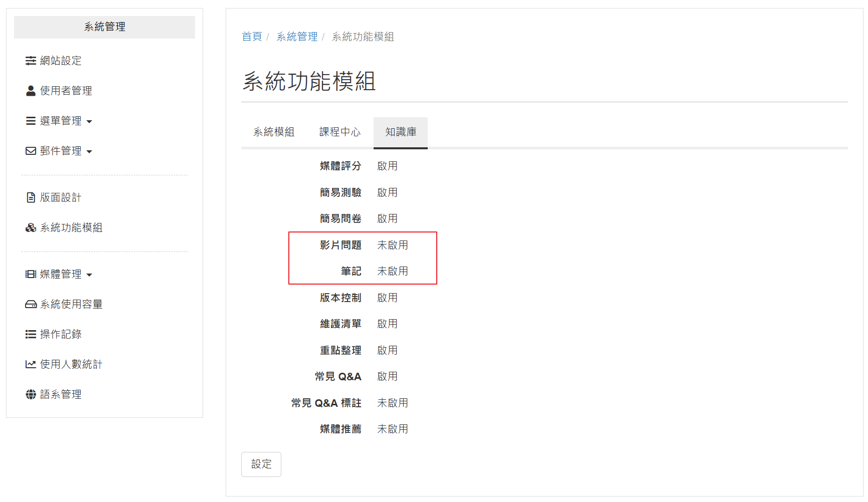Click the hard drive icon beside 系統使用容量
This screenshot has width=868, height=502.
31,304
